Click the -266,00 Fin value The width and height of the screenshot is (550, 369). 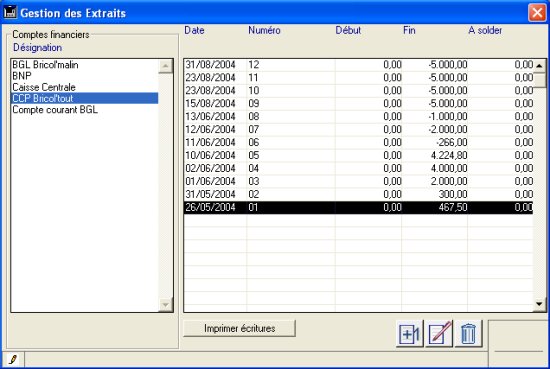pos(451,142)
